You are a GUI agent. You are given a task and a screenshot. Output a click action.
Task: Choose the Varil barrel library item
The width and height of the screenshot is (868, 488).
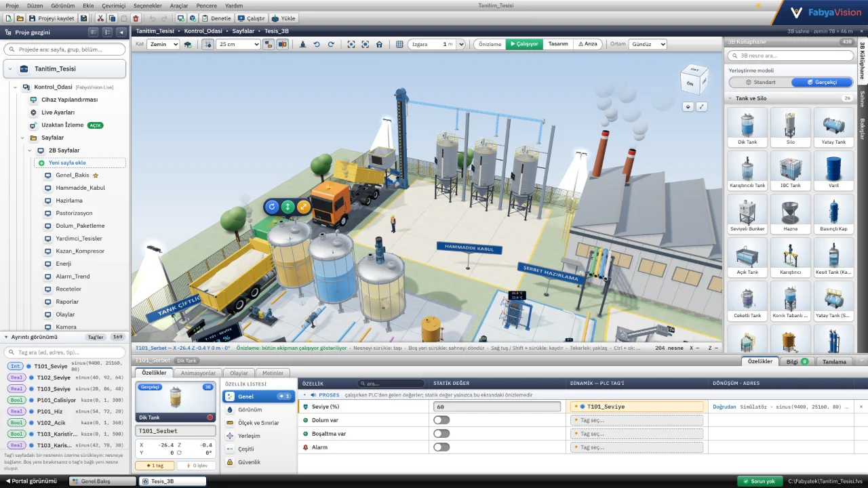pyautogui.click(x=833, y=170)
